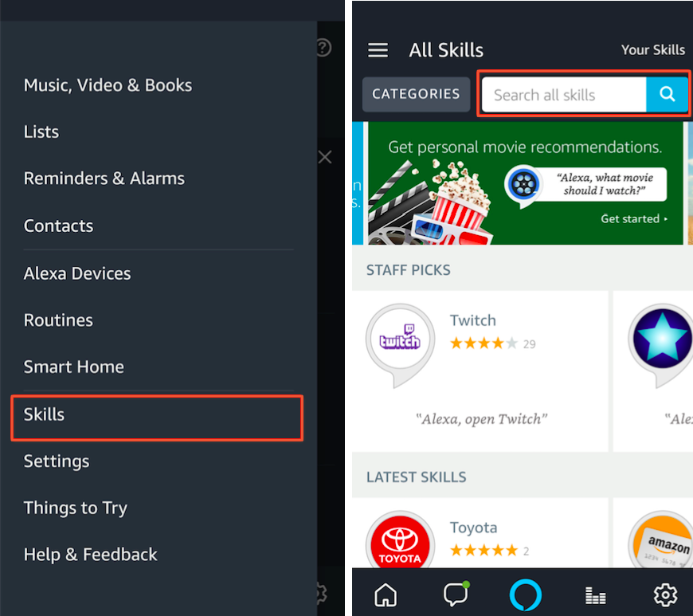Open Things to Try
The height and width of the screenshot is (616, 693).
click(76, 508)
